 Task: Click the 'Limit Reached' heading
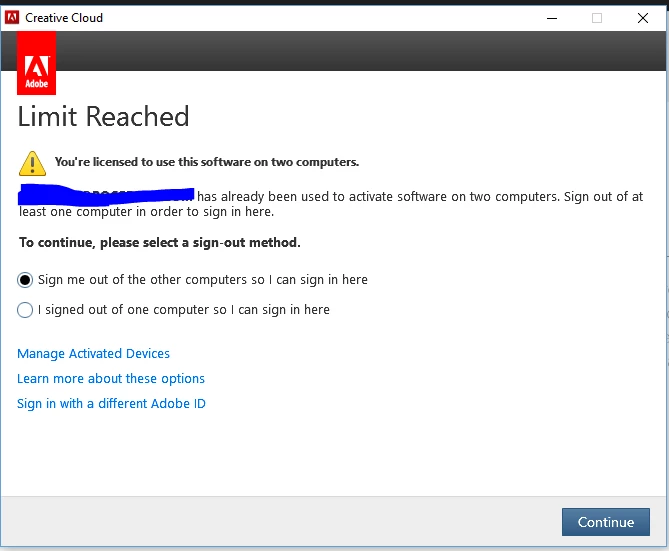click(x=103, y=116)
